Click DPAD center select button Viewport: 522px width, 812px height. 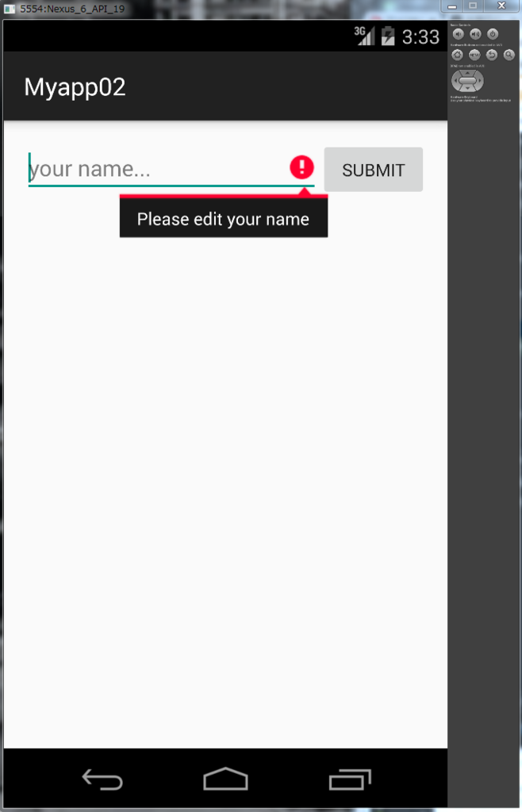coord(467,80)
